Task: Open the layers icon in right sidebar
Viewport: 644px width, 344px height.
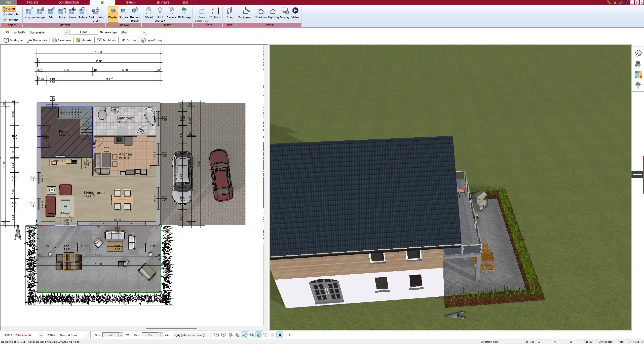Action: pyautogui.click(x=638, y=53)
